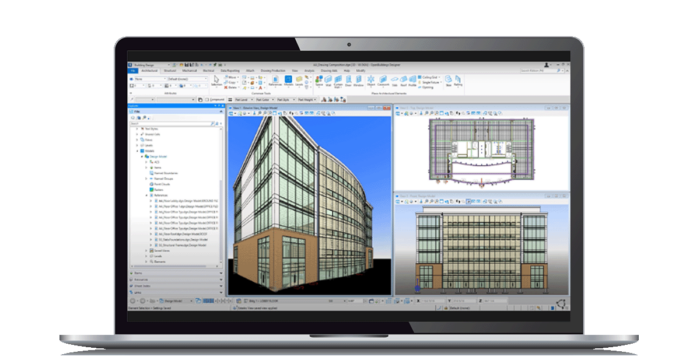
Task: Select the Curtain Wall tool
Action: point(338,82)
